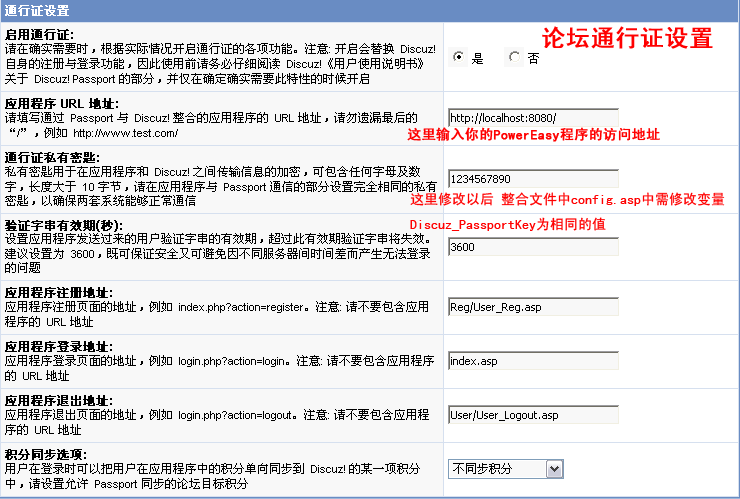Select the 否 radio button to disable passport

(515, 58)
